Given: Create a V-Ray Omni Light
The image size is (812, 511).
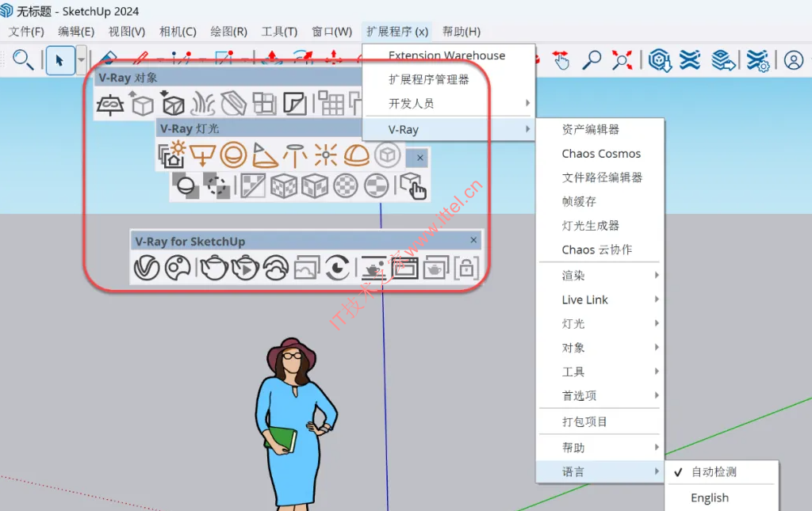Looking at the screenshot, I should click(x=326, y=154).
